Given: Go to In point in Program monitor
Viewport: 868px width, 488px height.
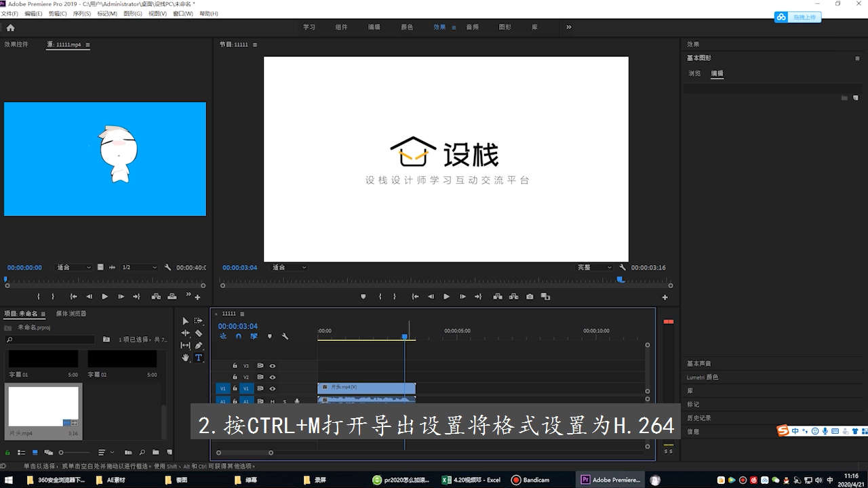Looking at the screenshot, I should pos(415,296).
